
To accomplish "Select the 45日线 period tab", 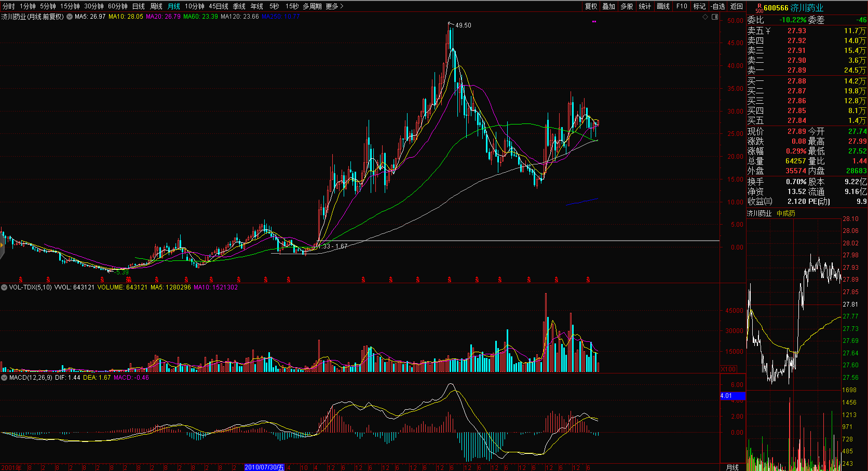I will click(219, 6).
